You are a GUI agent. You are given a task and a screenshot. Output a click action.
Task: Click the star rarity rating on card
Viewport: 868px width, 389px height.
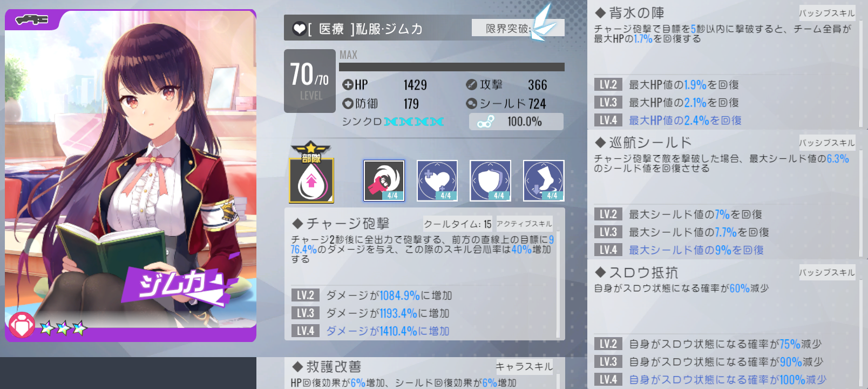[63, 327]
